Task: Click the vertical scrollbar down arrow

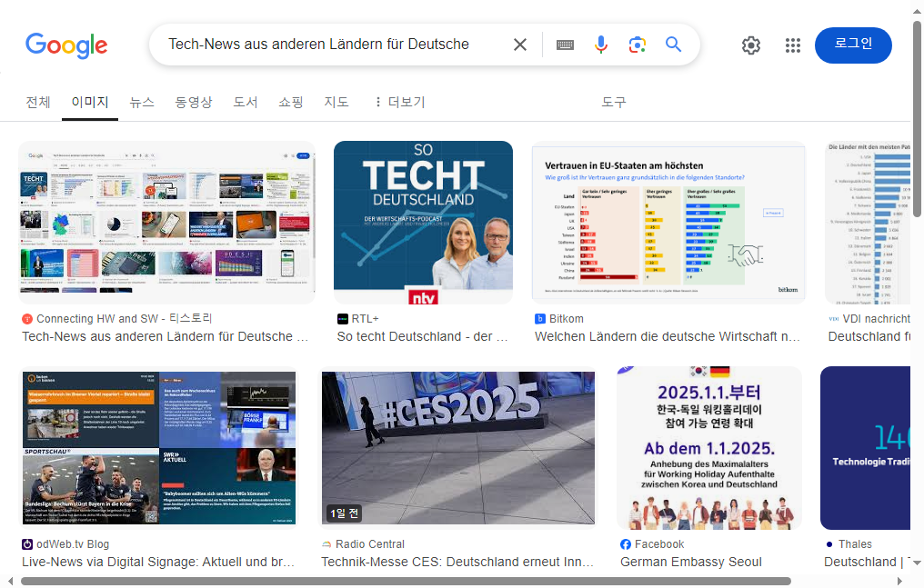Action: pyautogui.click(x=917, y=563)
